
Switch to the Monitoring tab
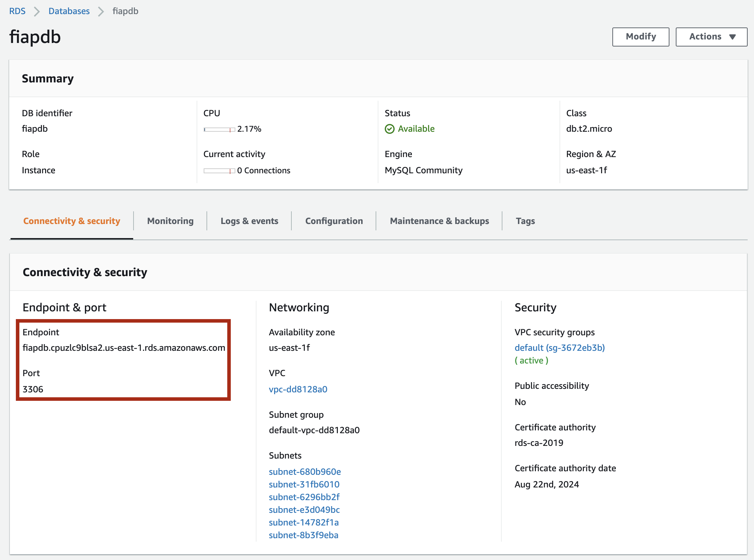[170, 221]
